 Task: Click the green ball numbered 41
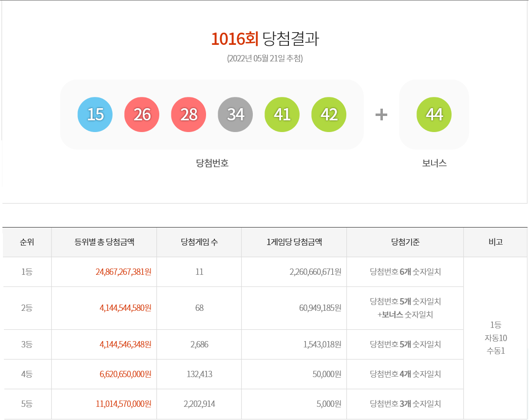point(282,115)
